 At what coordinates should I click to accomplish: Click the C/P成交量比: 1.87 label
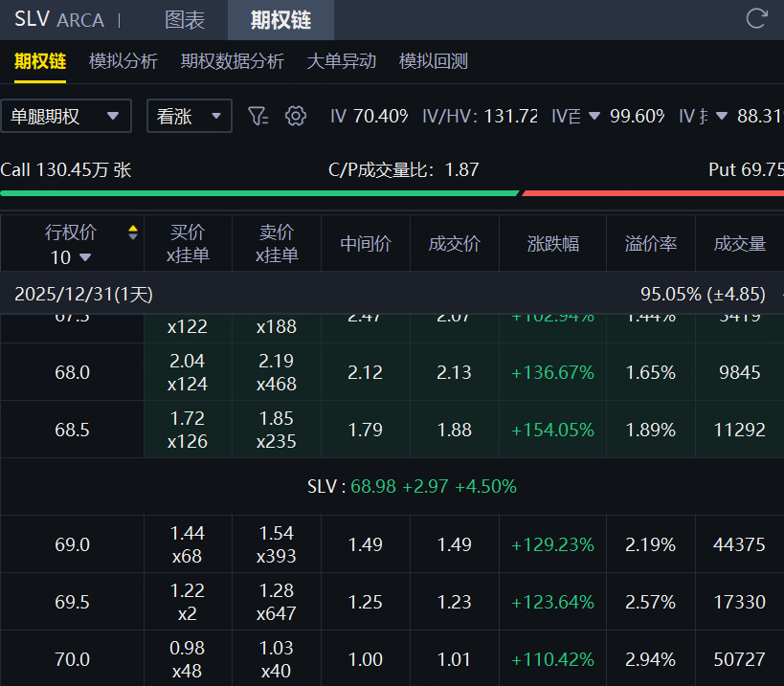pos(404,170)
